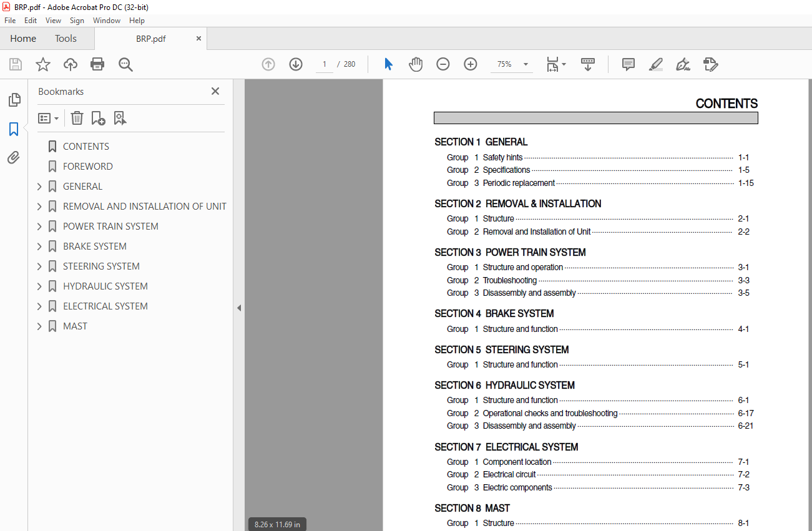Open the View menu
812x531 pixels.
pyautogui.click(x=54, y=21)
